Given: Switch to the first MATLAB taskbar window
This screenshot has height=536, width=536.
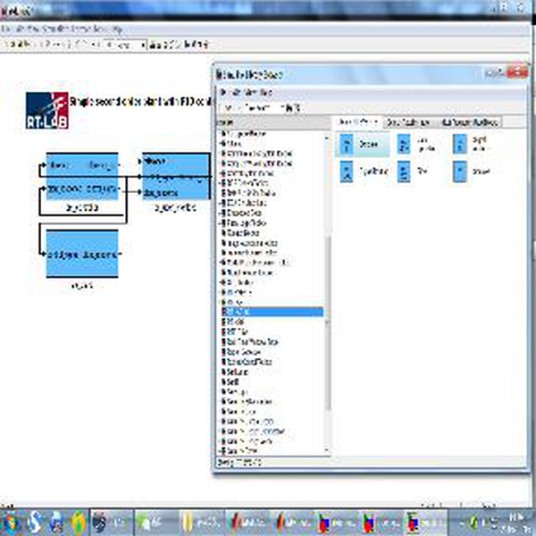Looking at the screenshot, I should tap(246, 523).
